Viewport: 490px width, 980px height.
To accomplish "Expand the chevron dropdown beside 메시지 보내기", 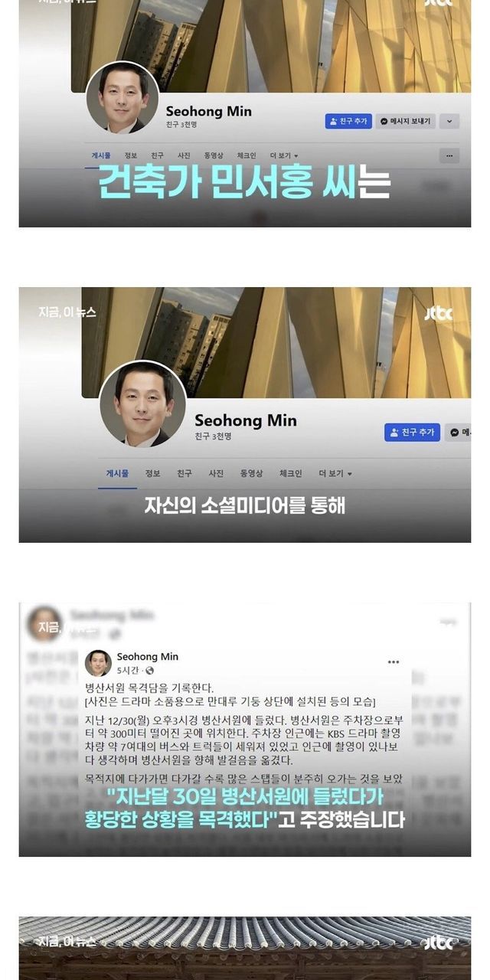I will point(450,121).
